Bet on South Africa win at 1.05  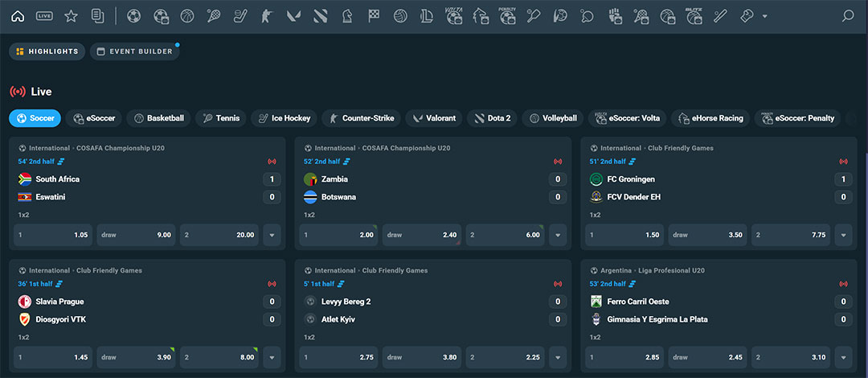coord(53,235)
